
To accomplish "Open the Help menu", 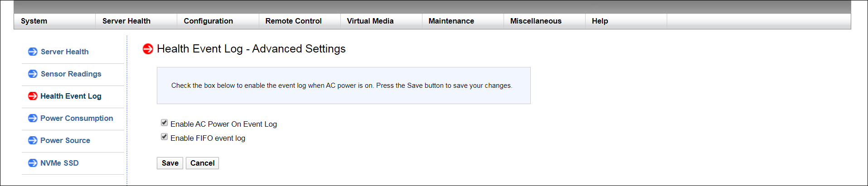I will (x=600, y=21).
